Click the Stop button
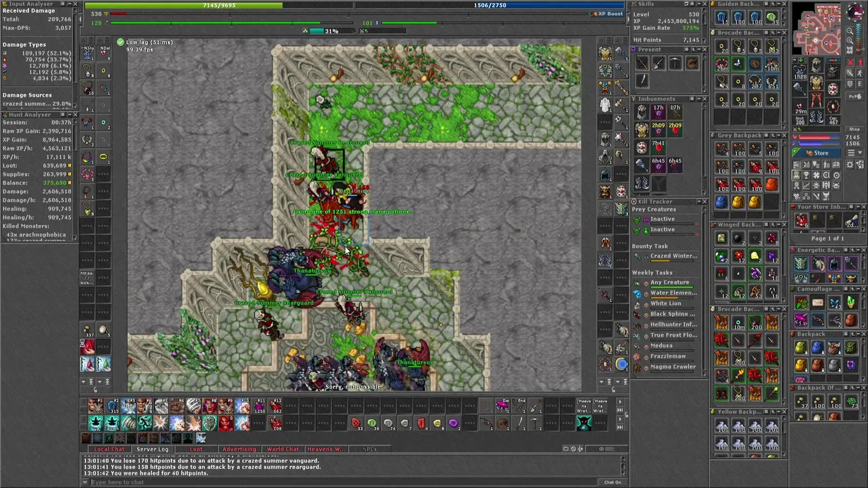Image resolution: width=868 pixels, height=488 pixels. tap(854, 129)
